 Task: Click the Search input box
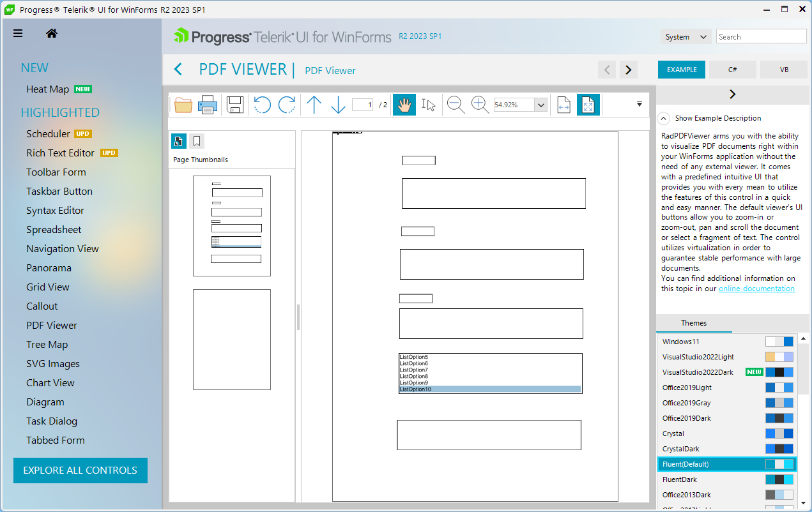coord(762,37)
